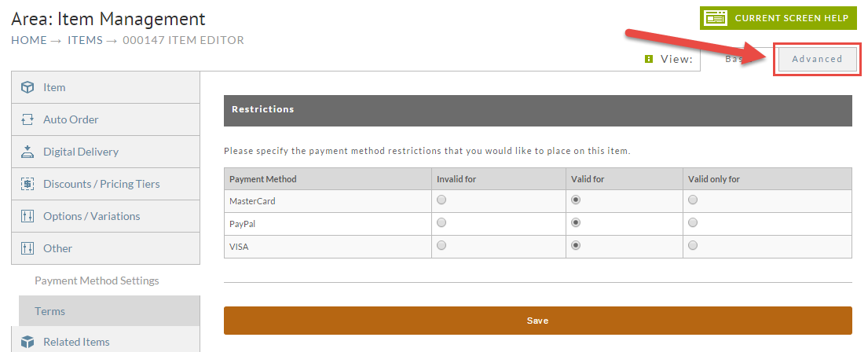
Task: Select Invalid for MasterCard radio button
Action: [x=441, y=200]
